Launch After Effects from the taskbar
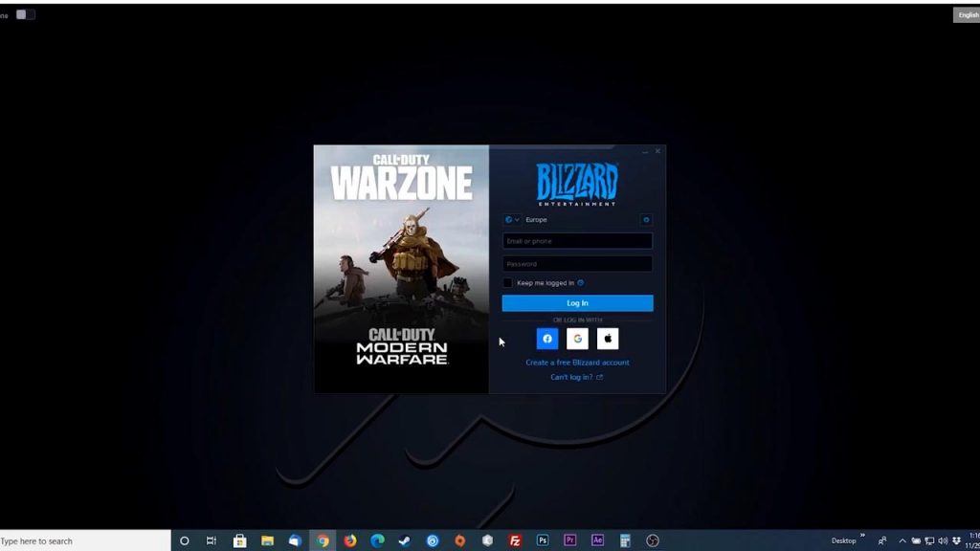 point(597,541)
